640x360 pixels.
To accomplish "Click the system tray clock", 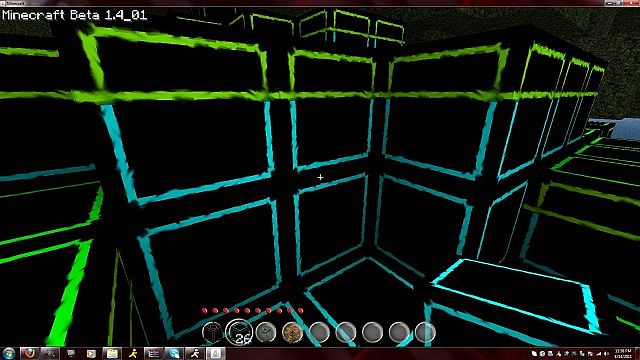I will 623,353.
